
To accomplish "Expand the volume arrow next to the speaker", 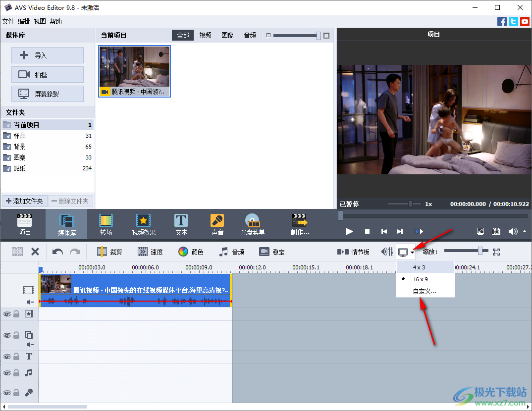I will pos(525,231).
